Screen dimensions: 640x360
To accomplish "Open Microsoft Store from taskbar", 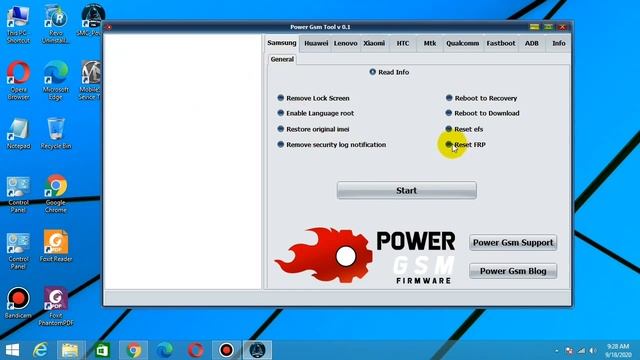I will pos(102,350).
